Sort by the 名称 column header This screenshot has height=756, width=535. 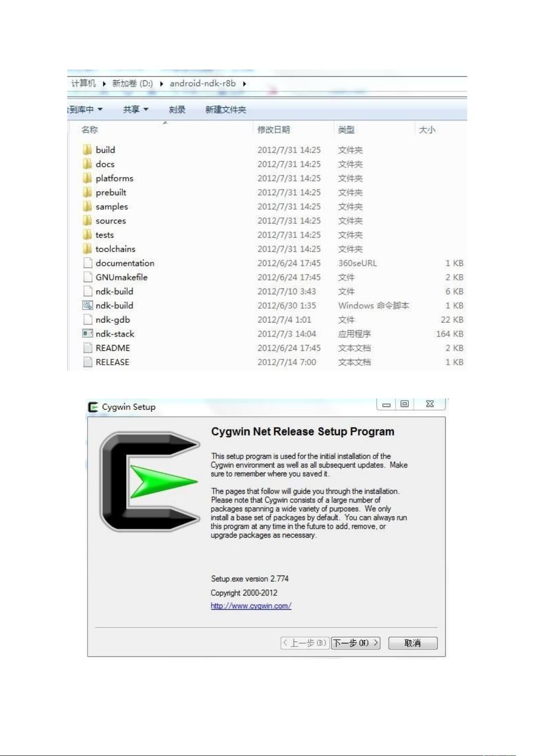point(89,130)
